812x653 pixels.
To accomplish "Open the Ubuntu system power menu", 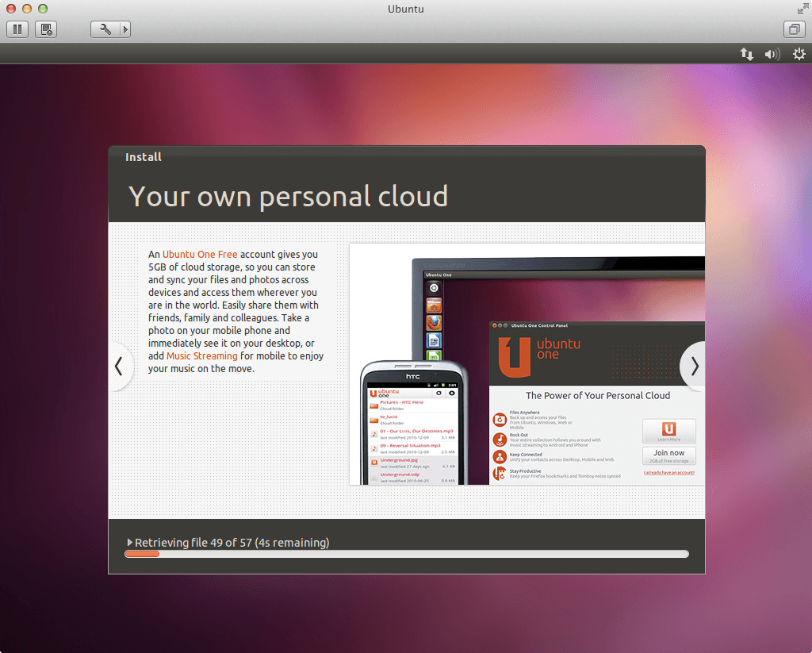I will [799, 54].
